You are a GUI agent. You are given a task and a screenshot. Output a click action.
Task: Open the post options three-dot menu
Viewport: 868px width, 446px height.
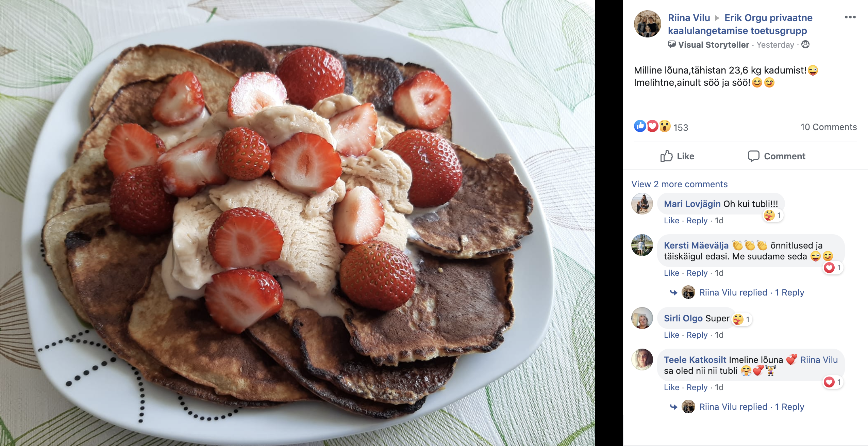tap(850, 17)
